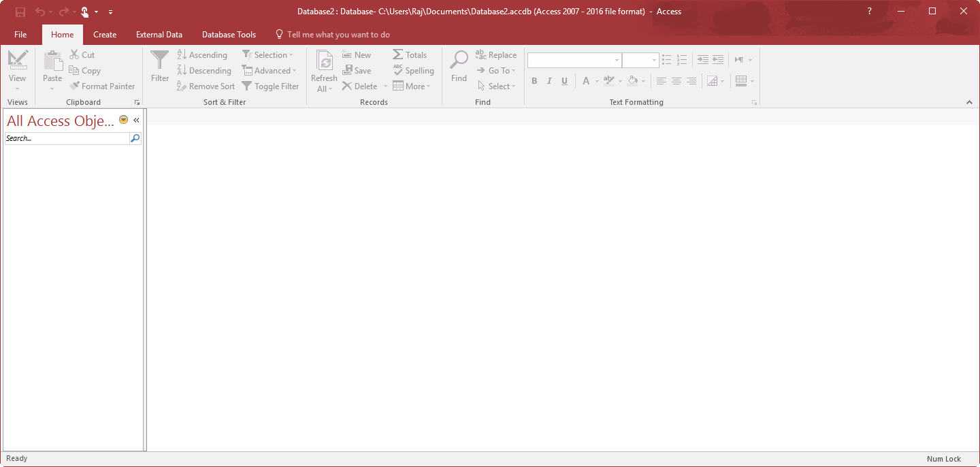Screen dimensions: 980x467
Task: Click Refresh All in Records group
Action: (x=324, y=71)
